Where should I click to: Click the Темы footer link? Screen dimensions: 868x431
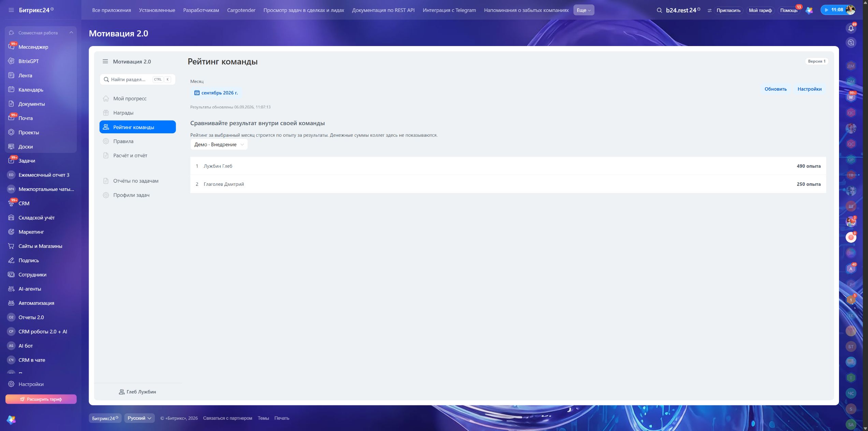tap(263, 418)
